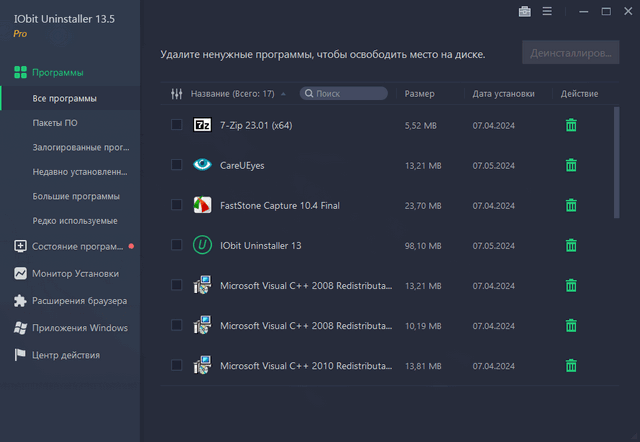Click trash icon for 7-Zip 23.01
The width and height of the screenshot is (640, 442).
coord(571,125)
